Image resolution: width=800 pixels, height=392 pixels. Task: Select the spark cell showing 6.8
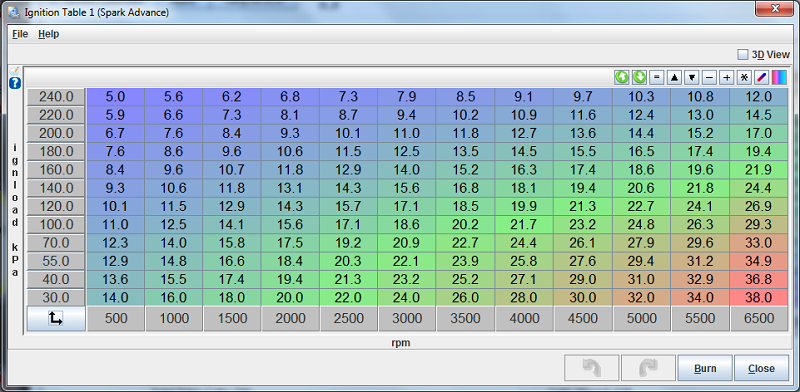click(x=291, y=96)
